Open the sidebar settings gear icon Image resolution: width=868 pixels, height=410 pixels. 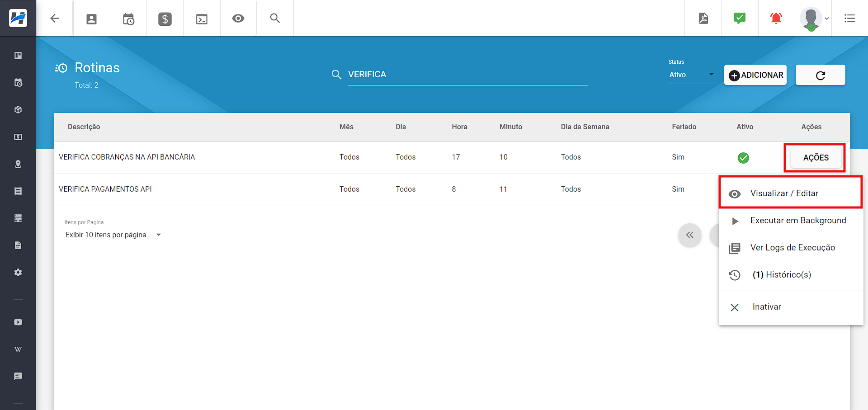pyautogui.click(x=18, y=273)
